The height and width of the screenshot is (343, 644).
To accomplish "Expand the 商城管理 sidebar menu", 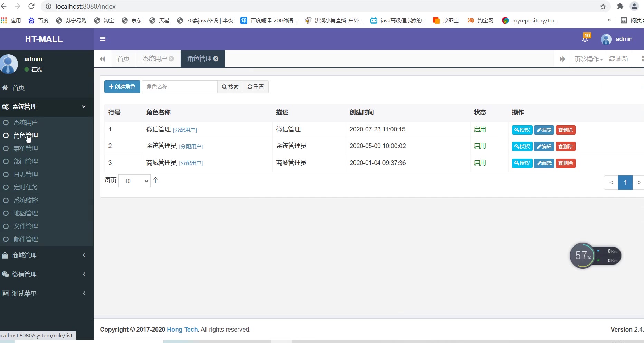I will click(47, 256).
